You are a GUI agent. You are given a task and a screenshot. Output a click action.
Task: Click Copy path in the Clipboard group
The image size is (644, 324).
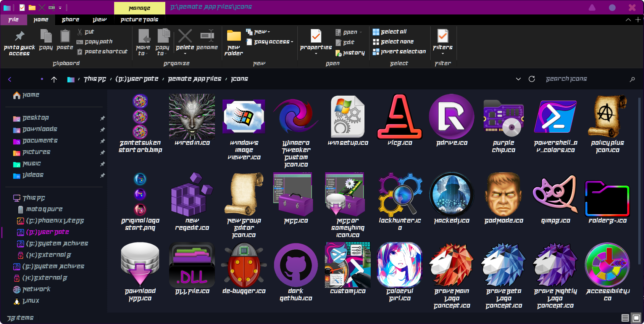(94, 42)
